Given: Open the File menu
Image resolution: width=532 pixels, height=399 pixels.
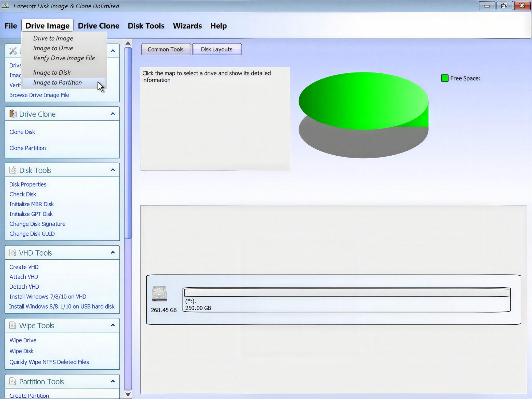Looking at the screenshot, I should [11, 26].
